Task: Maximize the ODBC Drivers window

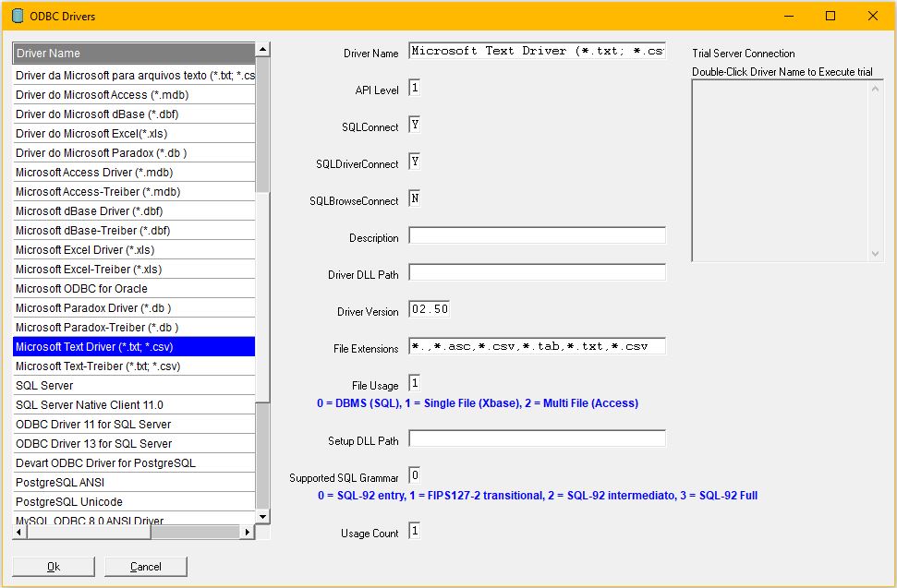Action: click(830, 16)
